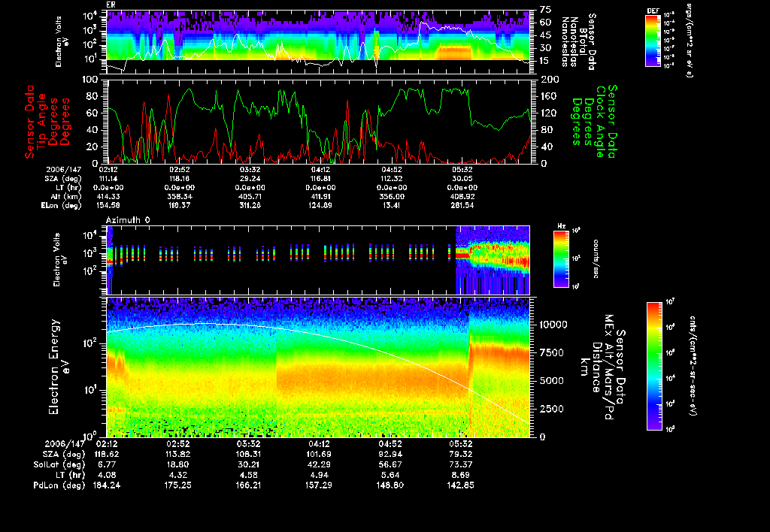Click the lower table SZA value 118.62

coord(107,455)
